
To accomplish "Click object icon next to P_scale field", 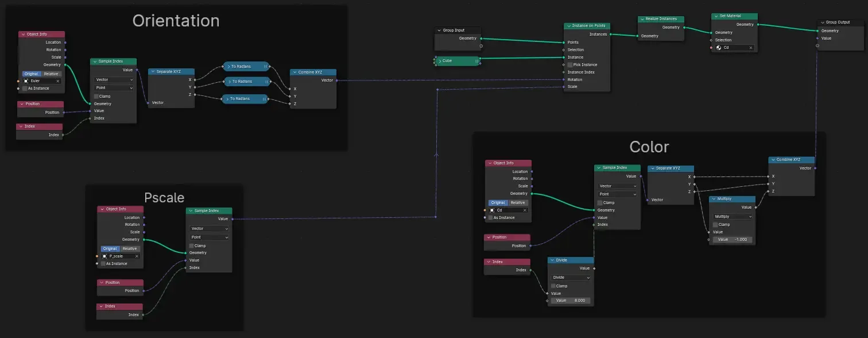I will coord(104,256).
